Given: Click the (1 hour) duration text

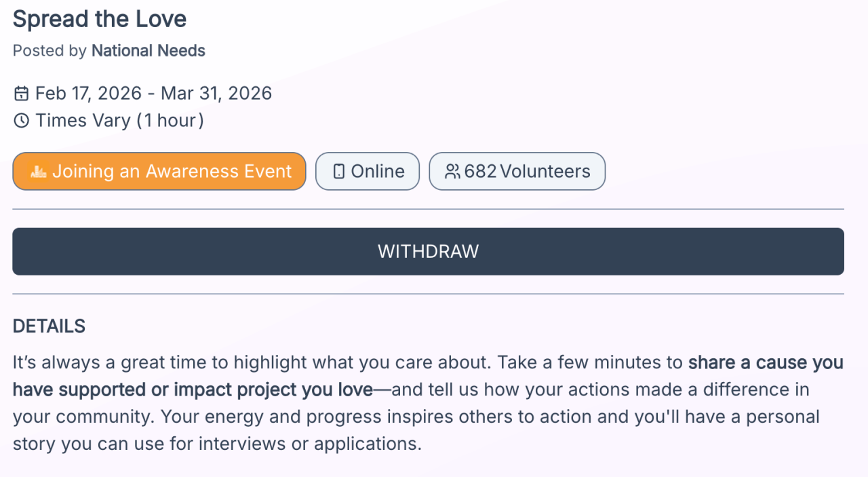Looking at the screenshot, I should pyautogui.click(x=170, y=121).
